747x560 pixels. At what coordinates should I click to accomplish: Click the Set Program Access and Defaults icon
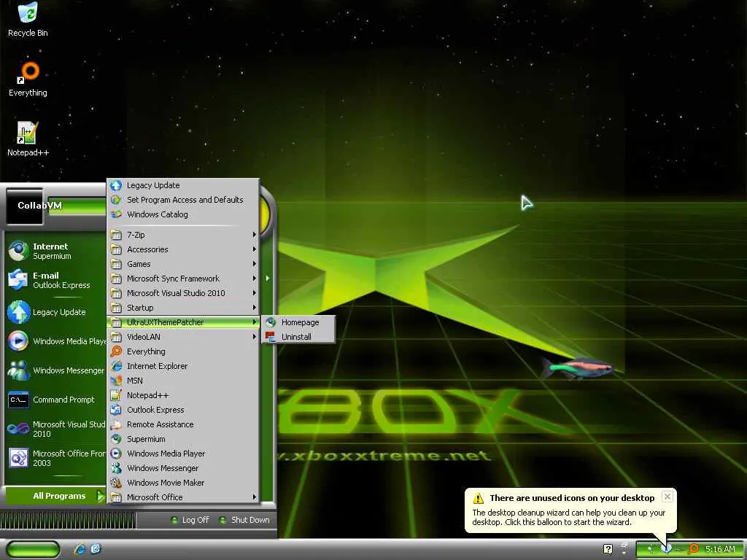116,200
